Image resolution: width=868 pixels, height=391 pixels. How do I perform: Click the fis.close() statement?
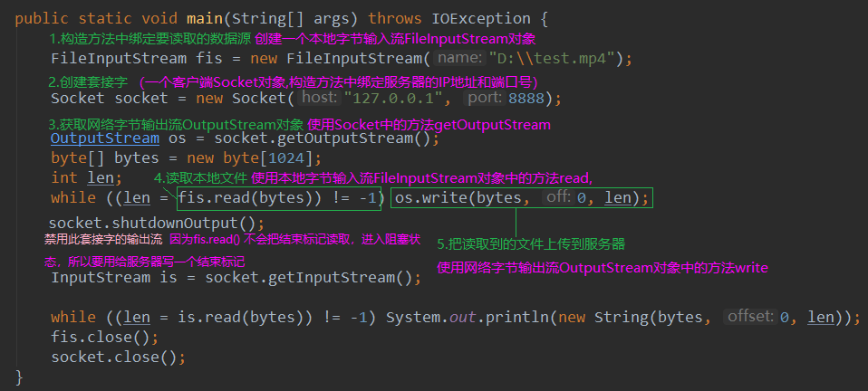[x=105, y=338]
